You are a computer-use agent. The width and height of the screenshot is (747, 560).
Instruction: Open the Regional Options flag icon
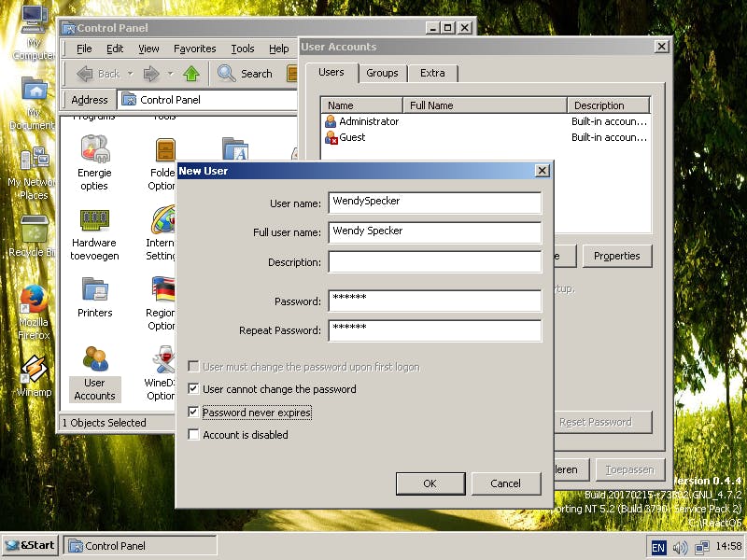pyautogui.click(x=164, y=288)
